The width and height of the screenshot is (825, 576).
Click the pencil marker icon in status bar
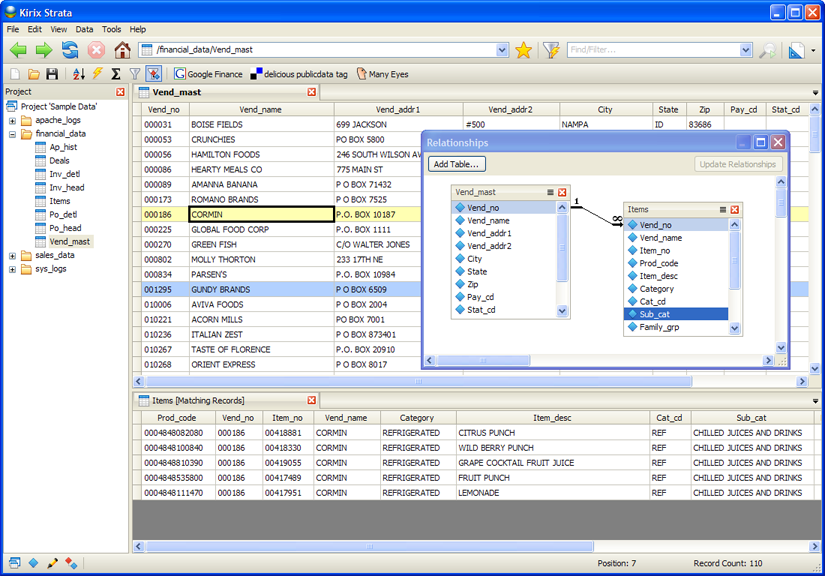53,564
